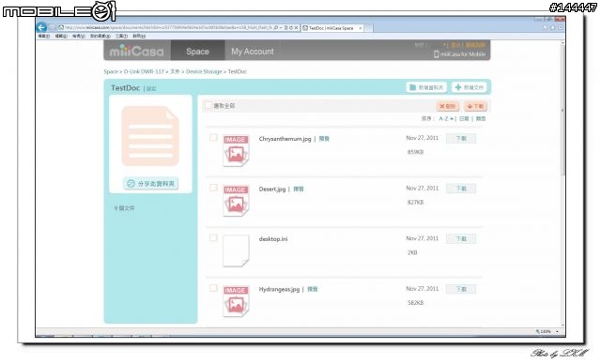The height and width of the screenshot is (364, 601).
Task: Close the TestDoc | miiCasa Space browser tab
Action: 360,28
